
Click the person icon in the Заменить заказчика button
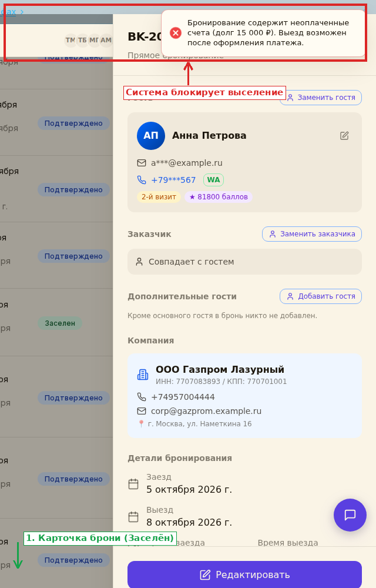coord(273,234)
